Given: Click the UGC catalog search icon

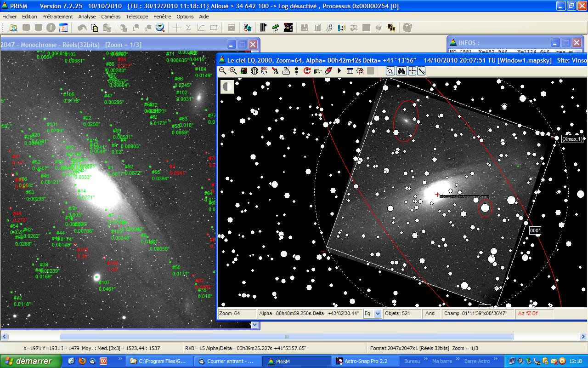Looking at the screenshot, I should [x=264, y=71].
